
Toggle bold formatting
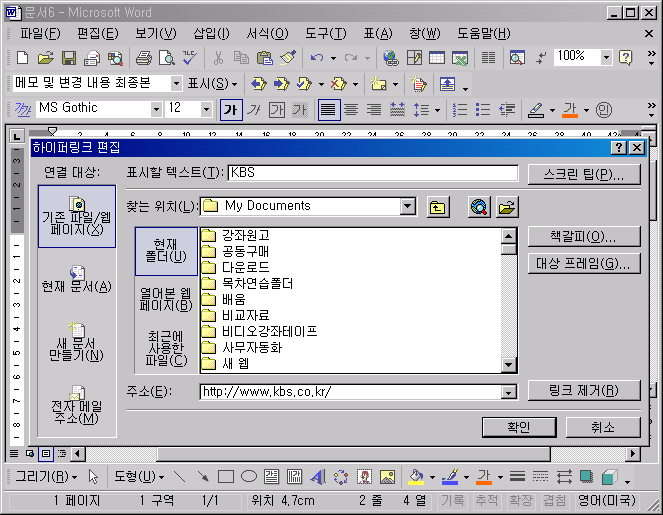(x=231, y=110)
